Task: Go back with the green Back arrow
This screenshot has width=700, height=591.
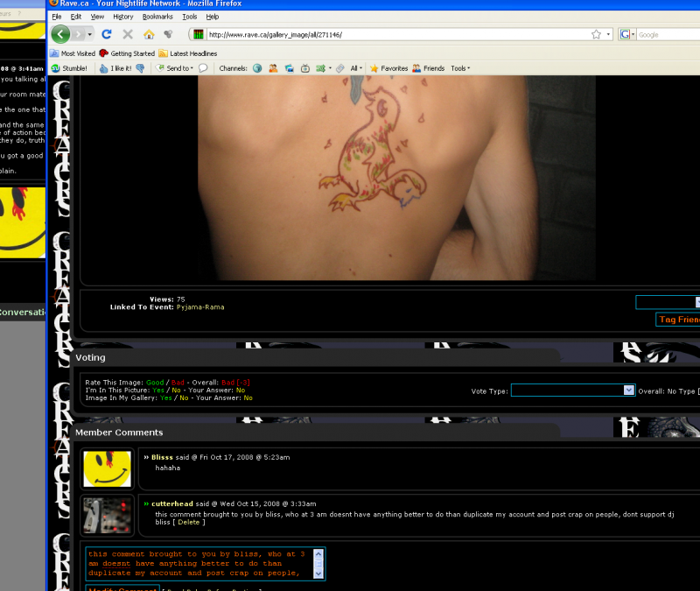Action: pos(60,34)
